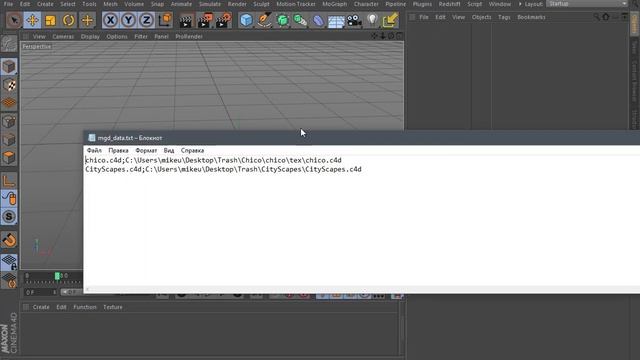Image resolution: width=640 pixels, height=360 pixels.
Task: Open Notepad Формат menu
Action: click(x=146, y=150)
